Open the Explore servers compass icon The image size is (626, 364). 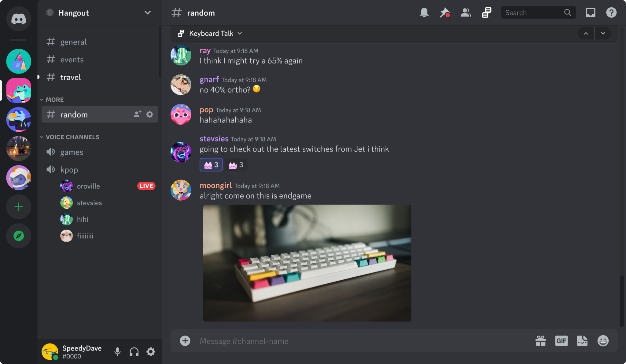click(19, 236)
